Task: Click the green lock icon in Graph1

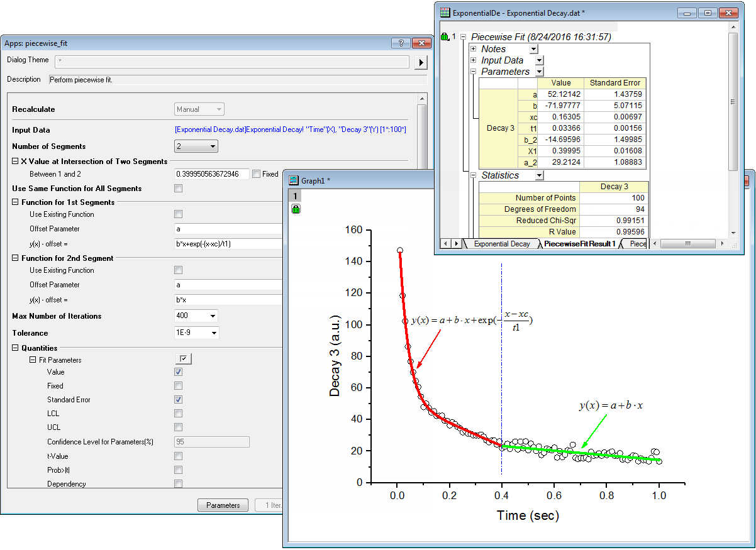Action: tap(296, 209)
